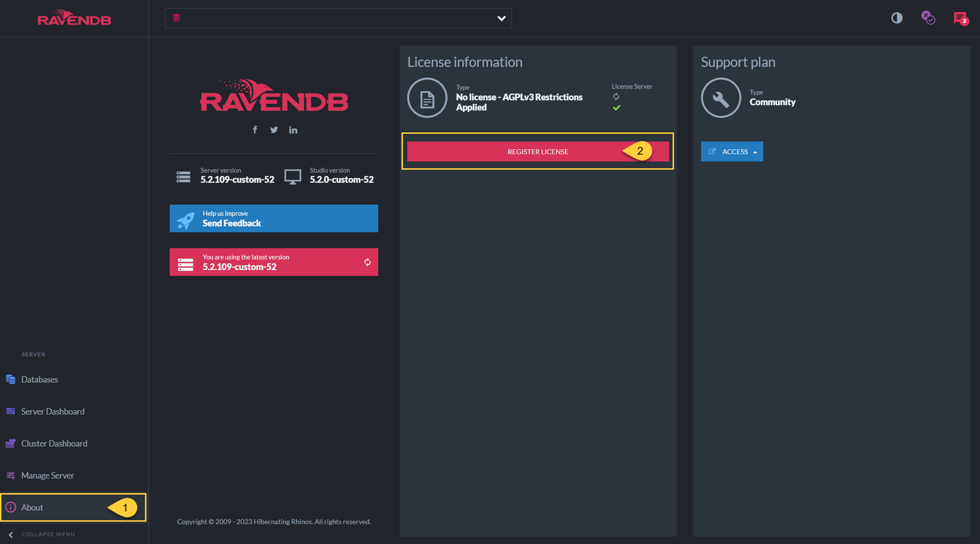Click the server version stack icon
Viewport: 980px width, 544px height.
pos(183,177)
